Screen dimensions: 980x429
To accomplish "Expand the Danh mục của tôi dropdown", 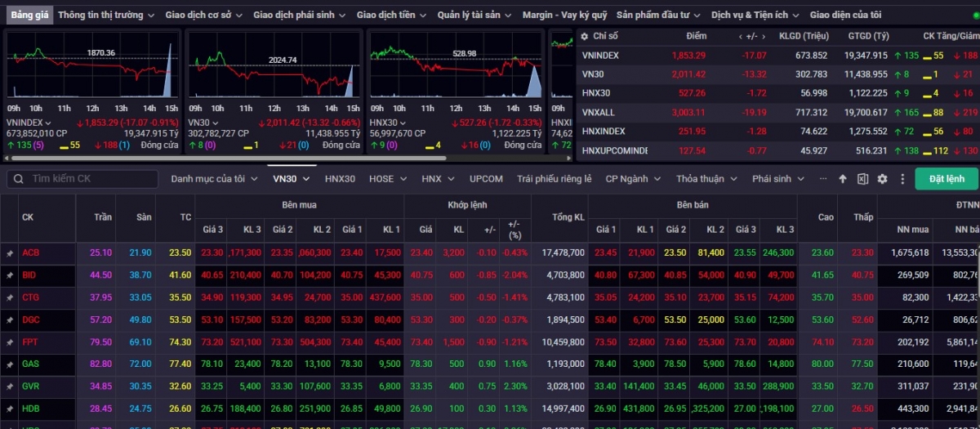I will pos(213,179).
